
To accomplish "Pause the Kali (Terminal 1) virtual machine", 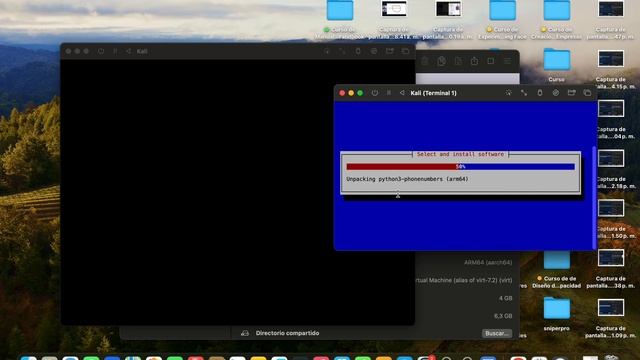I will point(389,93).
